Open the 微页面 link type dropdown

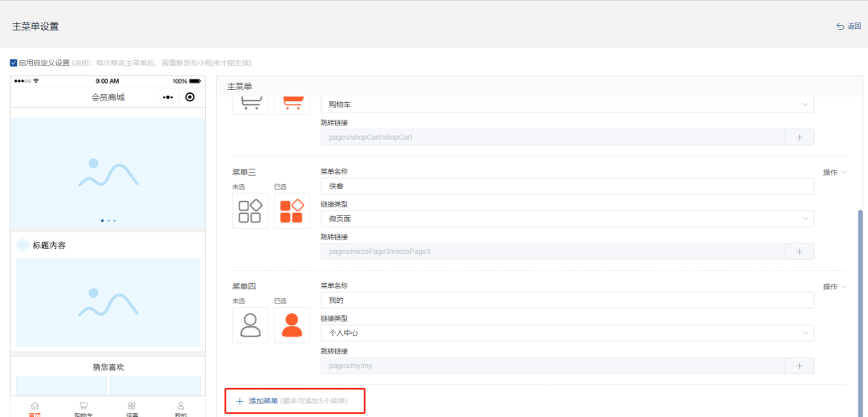pos(567,219)
